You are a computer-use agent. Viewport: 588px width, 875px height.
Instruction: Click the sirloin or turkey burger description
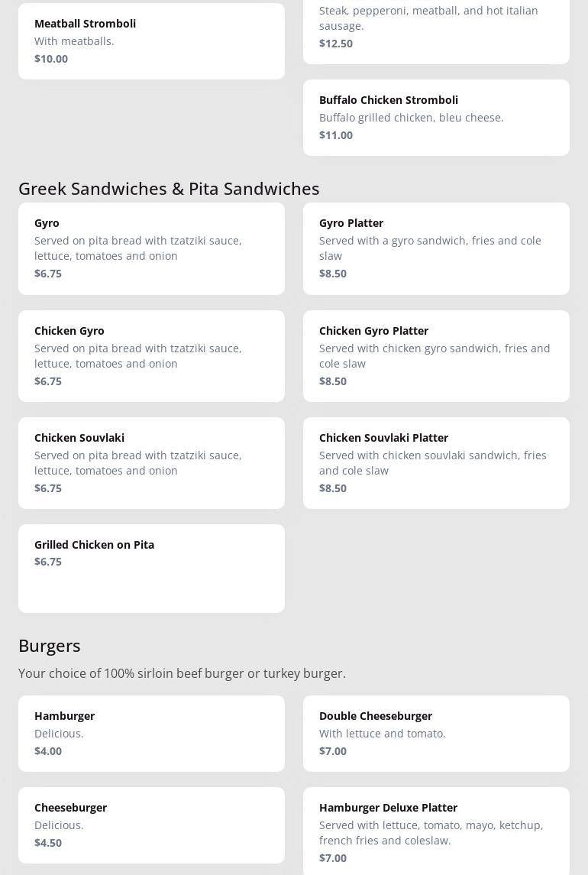pyautogui.click(x=182, y=673)
